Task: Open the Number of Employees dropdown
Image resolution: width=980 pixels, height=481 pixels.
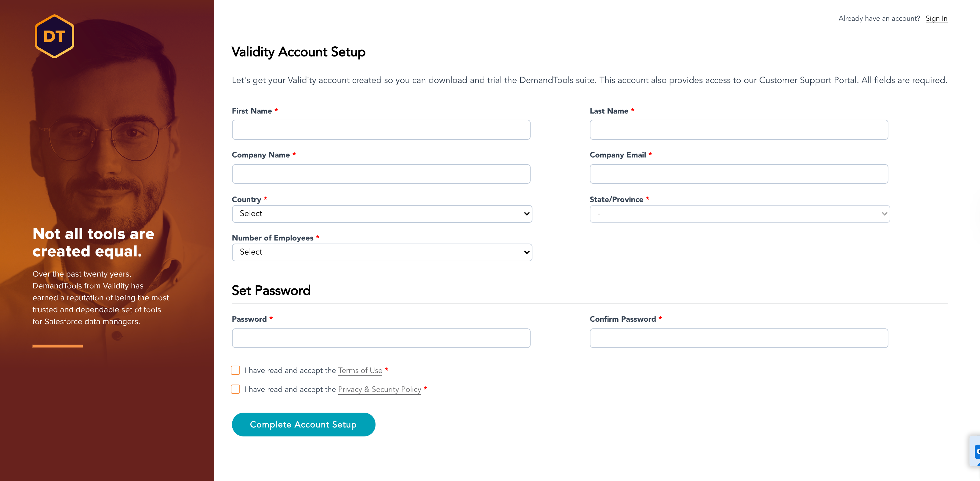Action: click(x=382, y=252)
